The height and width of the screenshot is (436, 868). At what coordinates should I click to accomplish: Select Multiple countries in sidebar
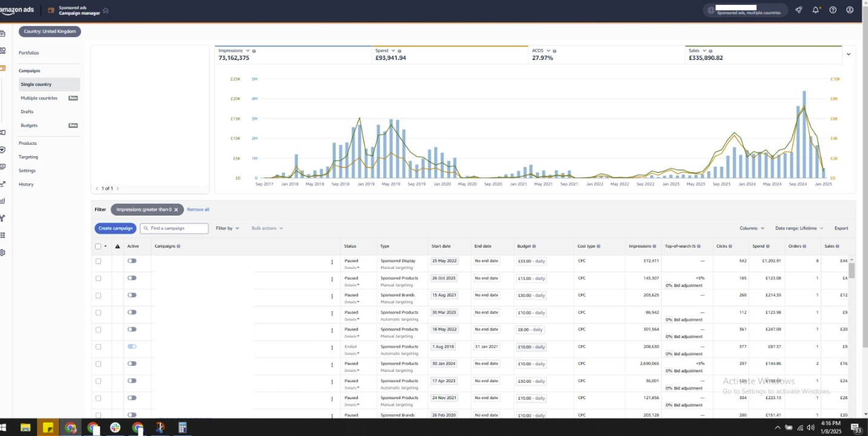pos(39,98)
